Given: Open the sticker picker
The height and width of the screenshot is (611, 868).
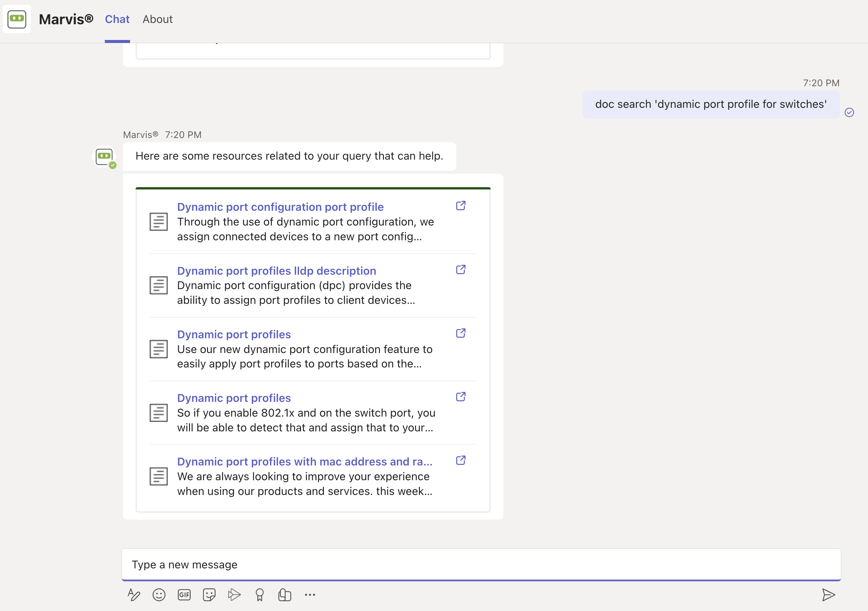Looking at the screenshot, I should 209,595.
